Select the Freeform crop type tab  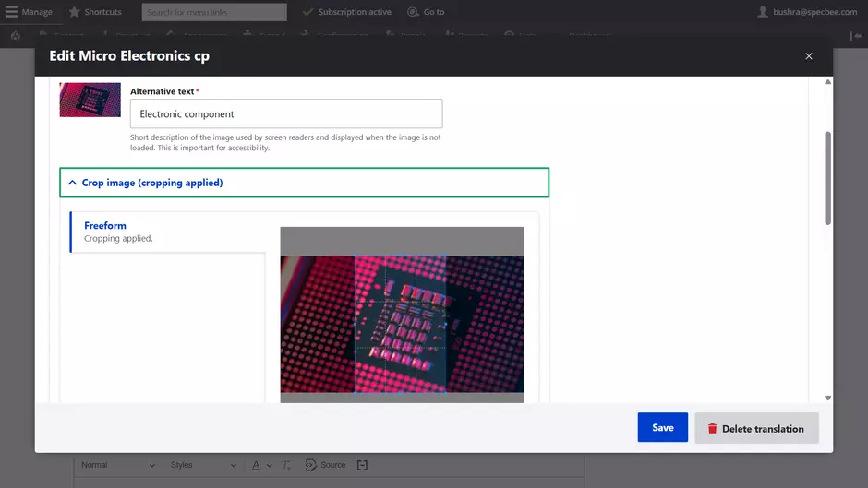point(168,232)
